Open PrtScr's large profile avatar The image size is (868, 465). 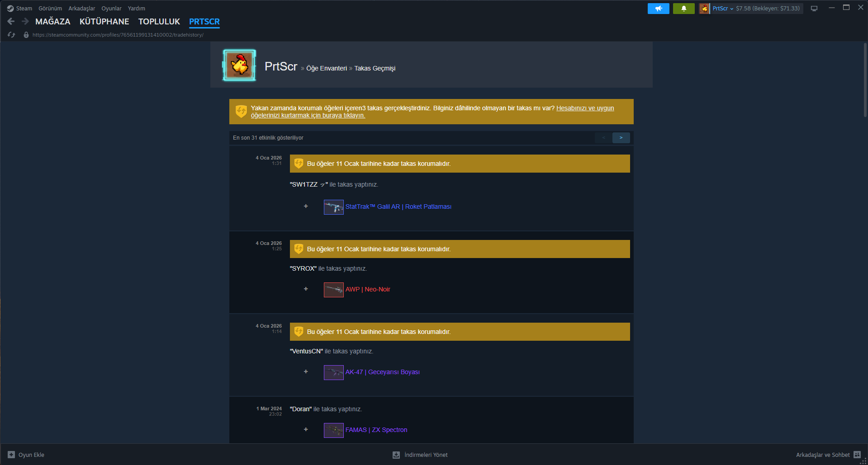coord(239,66)
